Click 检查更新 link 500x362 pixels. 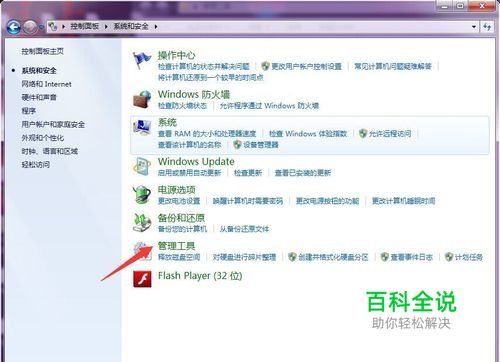(x=248, y=173)
